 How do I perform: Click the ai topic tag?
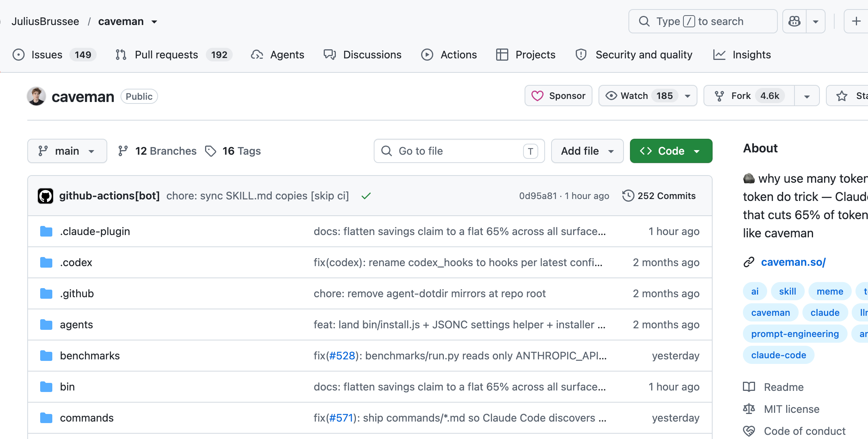pyautogui.click(x=755, y=291)
